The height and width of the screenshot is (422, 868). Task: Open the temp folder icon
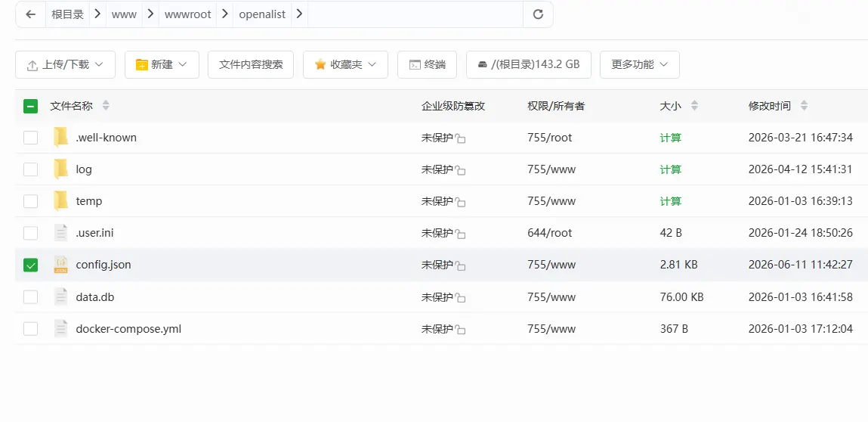point(61,200)
